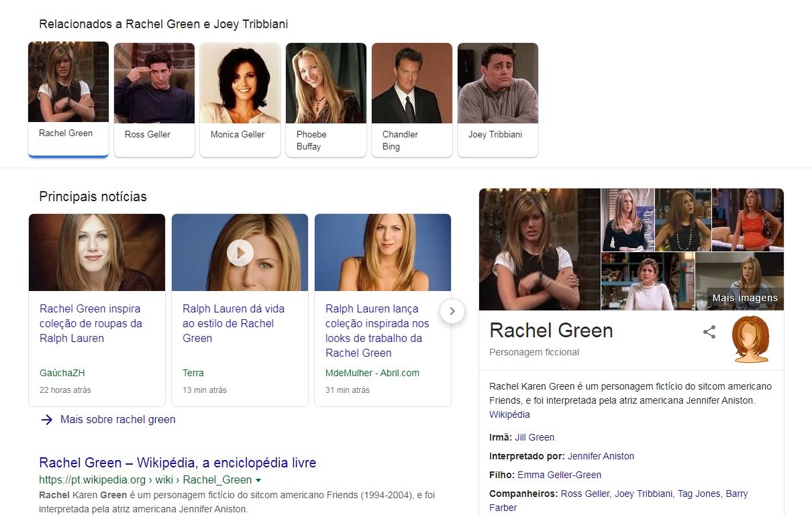Screen dimensions: 812x515
Task: Open the large Rachel Green panel image
Action: point(540,249)
